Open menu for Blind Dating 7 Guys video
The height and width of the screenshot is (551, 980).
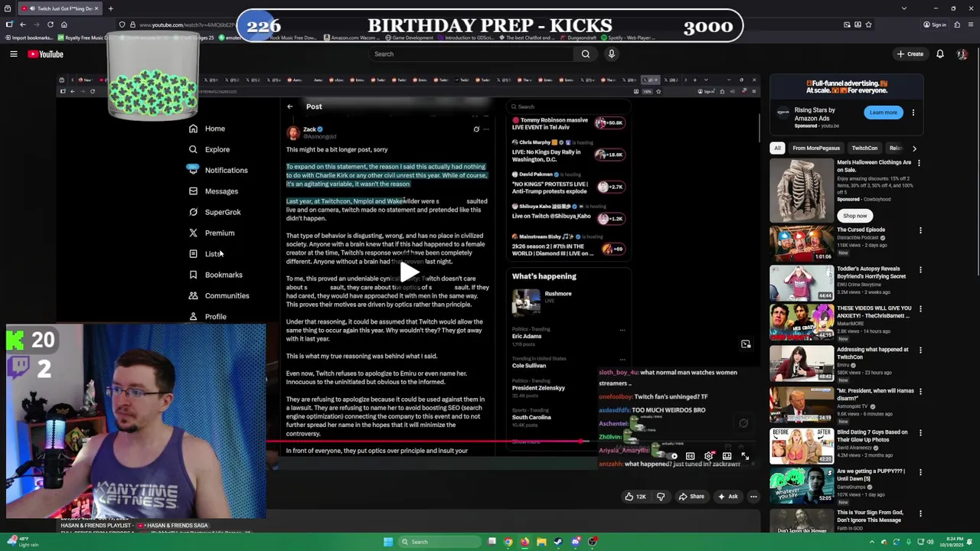point(920,433)
